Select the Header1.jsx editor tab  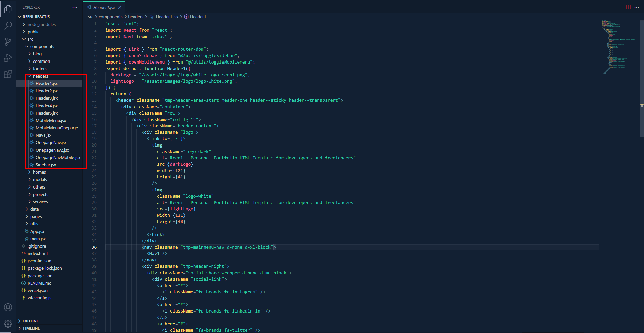click(x=104, y=7)
